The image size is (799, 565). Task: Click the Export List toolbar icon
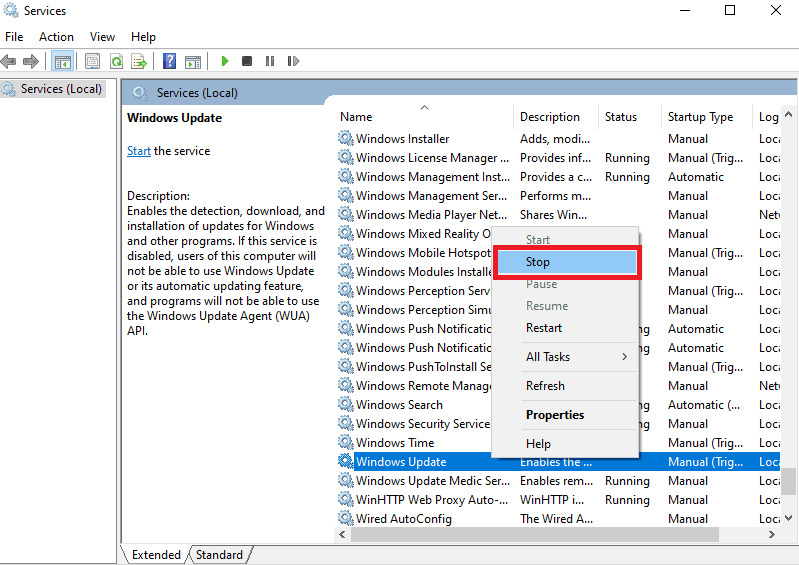[x=139, y=62]
